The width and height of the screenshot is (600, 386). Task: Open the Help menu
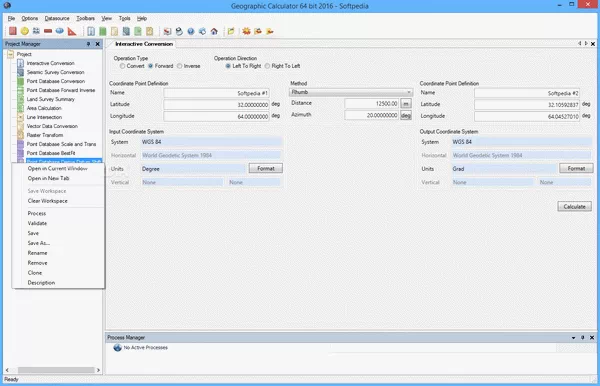click(142, 18)
